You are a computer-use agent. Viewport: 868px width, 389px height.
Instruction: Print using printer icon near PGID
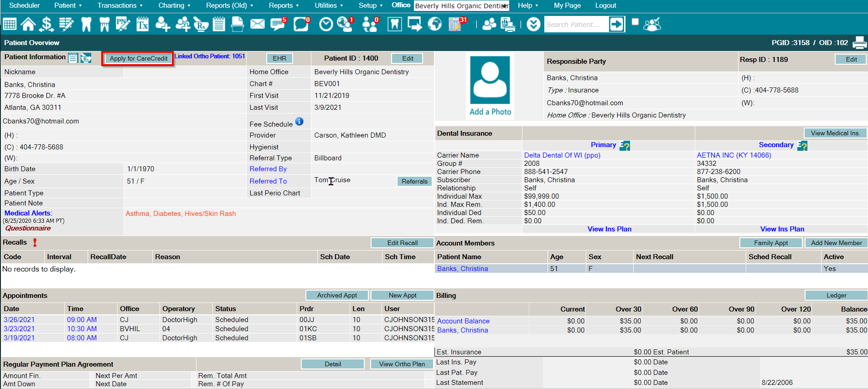[859, 43]
